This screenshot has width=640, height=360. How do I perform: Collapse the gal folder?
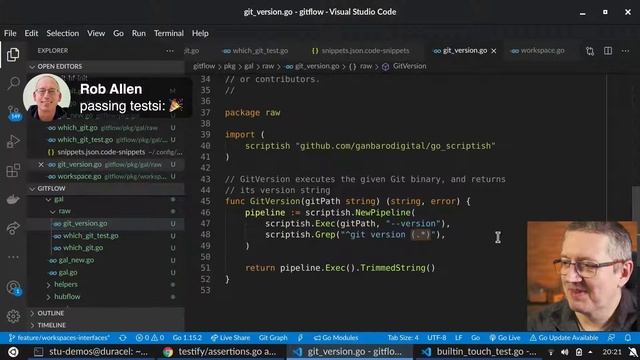pos(48,200)
